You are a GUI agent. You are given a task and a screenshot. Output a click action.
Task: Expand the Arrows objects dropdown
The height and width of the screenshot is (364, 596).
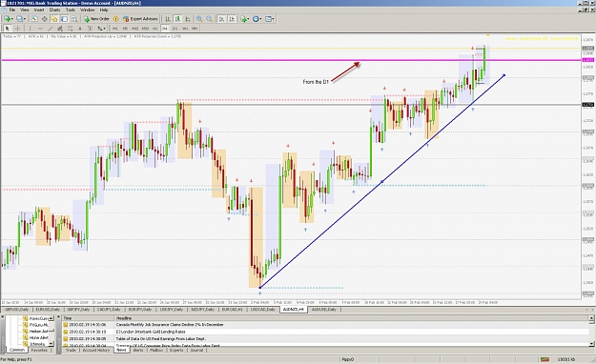point(105,29)
